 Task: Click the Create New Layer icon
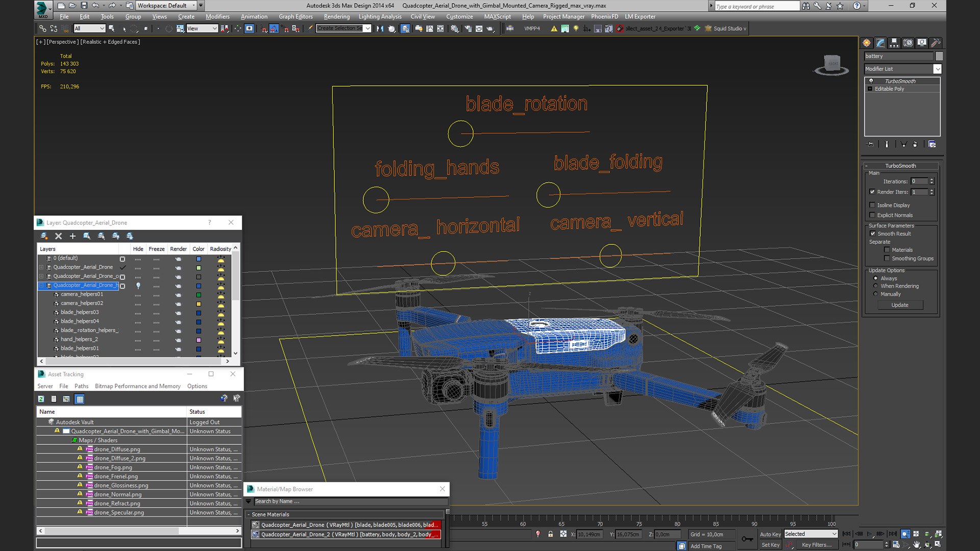pos(44,236)
